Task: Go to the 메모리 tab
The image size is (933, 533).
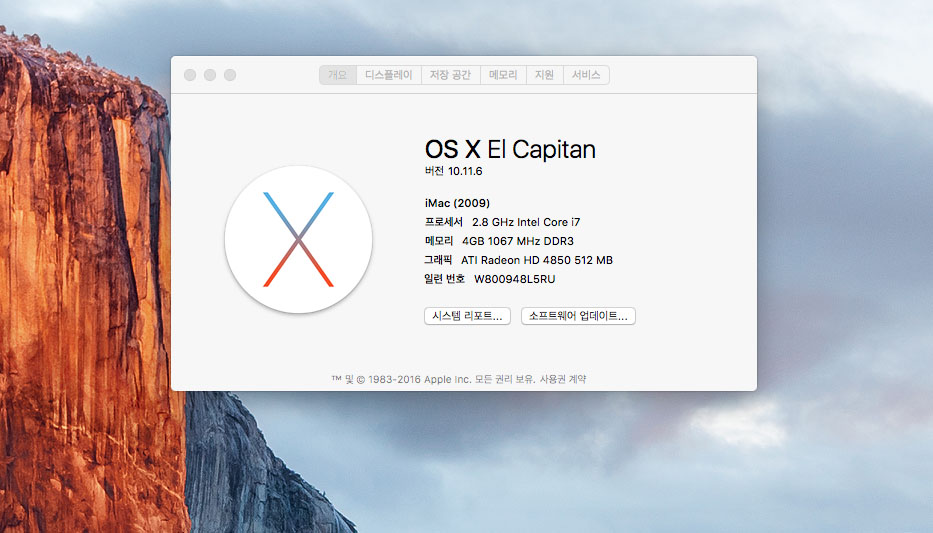Action: [x=503, y=75]
